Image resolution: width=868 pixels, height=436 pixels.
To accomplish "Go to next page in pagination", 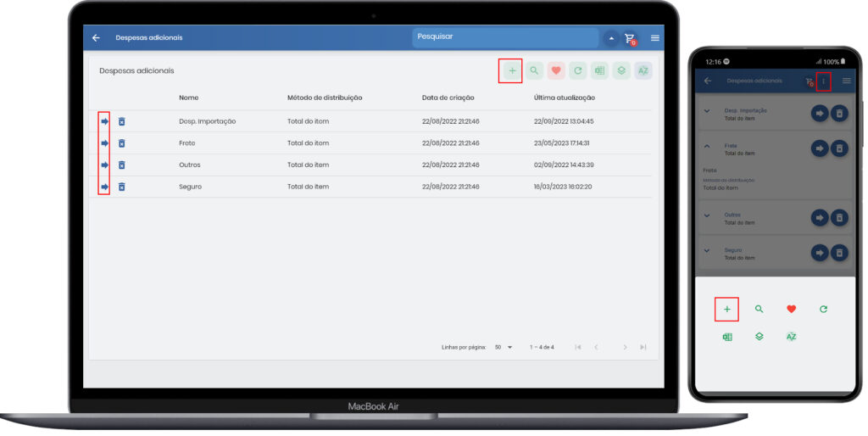I will tap(625, 348).
